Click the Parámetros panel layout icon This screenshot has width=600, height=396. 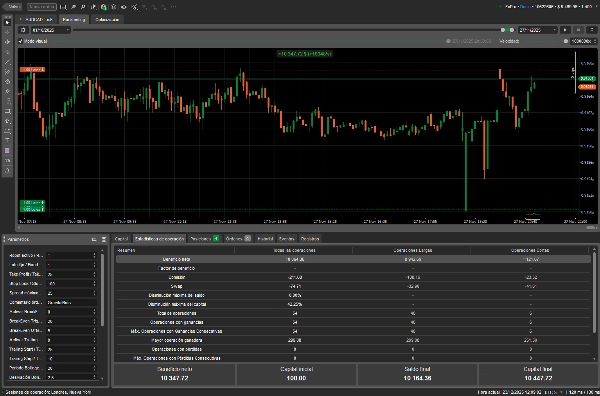click(x=94, y=240)
